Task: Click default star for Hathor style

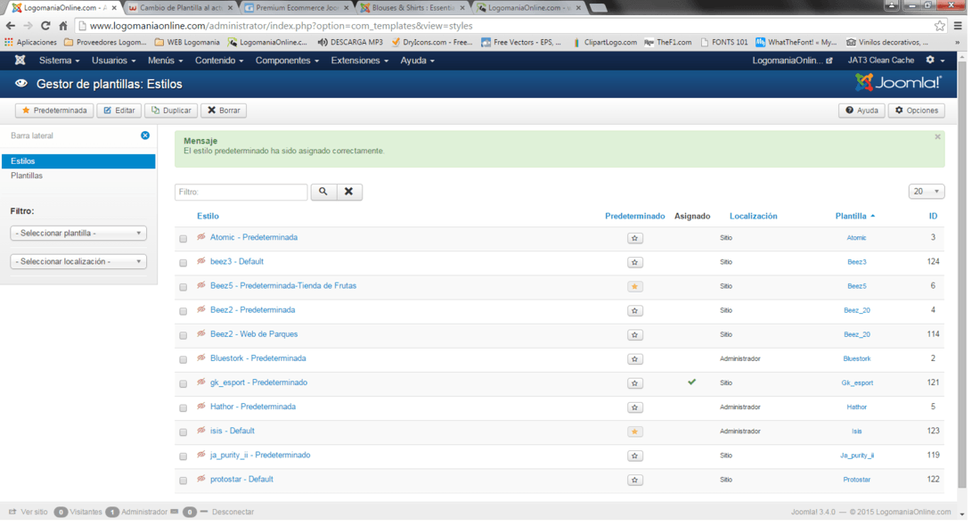Action: [x=634, y=407]
